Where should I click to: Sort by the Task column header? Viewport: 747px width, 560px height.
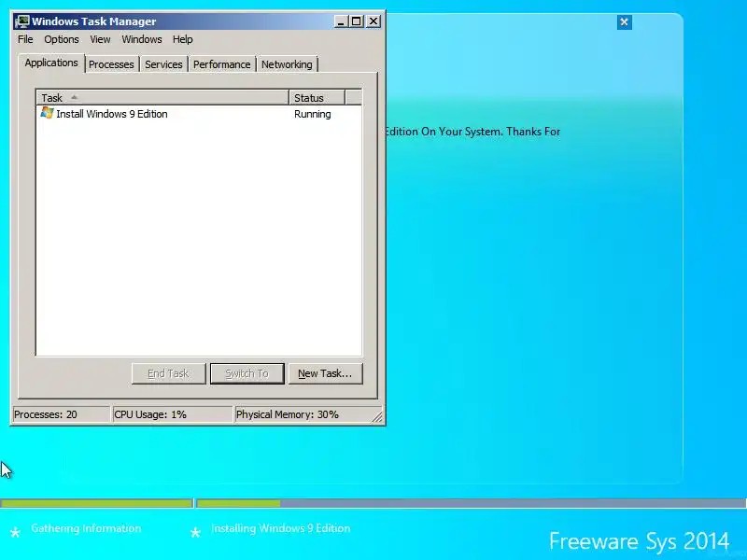click(x=162, y=98)
